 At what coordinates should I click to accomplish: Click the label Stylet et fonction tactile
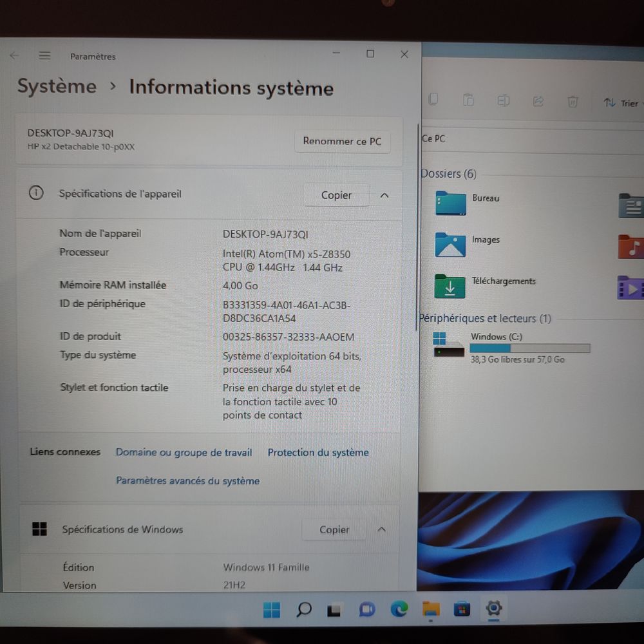pyautogui.click(x=114, y=387)
